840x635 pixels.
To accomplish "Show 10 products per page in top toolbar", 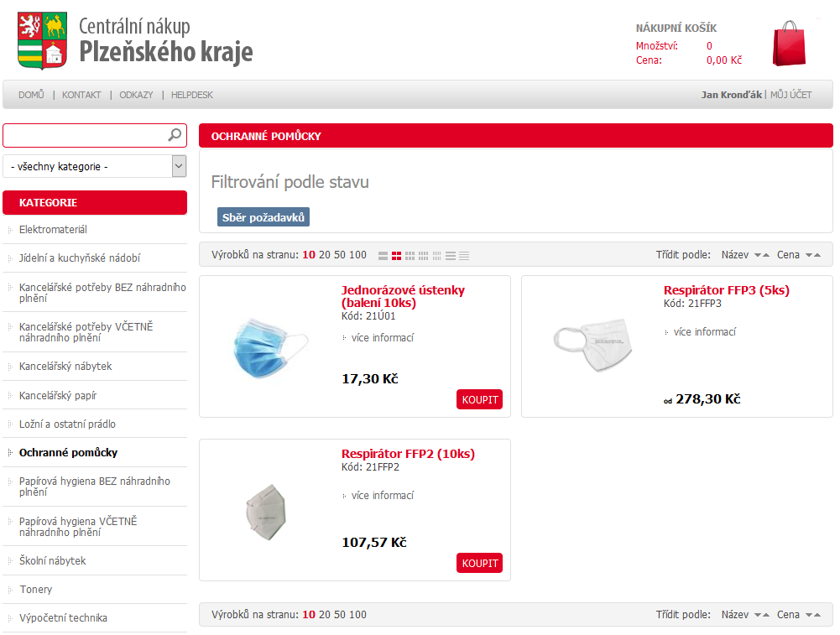I will coord(309,255).
